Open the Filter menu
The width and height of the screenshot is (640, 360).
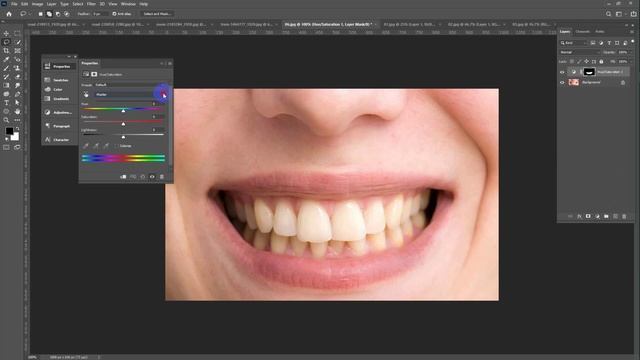(91, 4)
